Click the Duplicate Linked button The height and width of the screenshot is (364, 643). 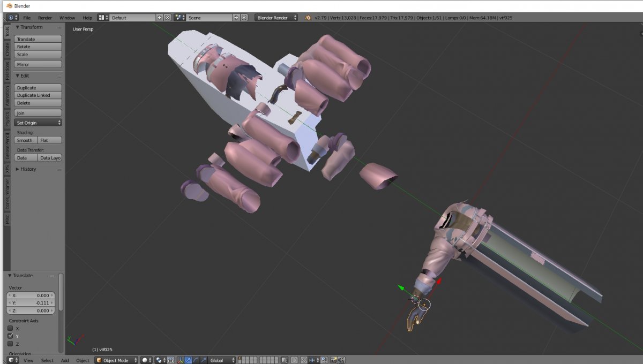38,95
